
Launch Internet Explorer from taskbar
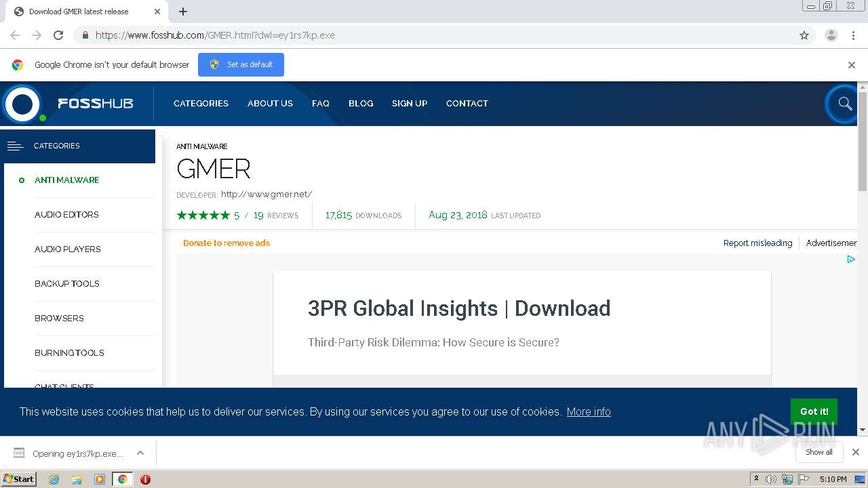(54, 479)
